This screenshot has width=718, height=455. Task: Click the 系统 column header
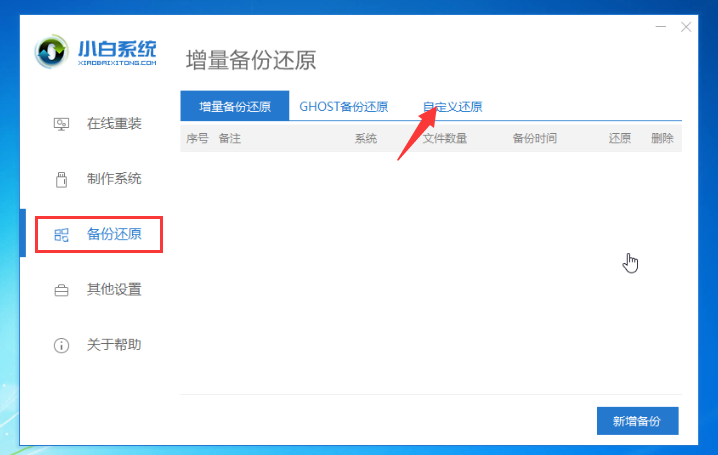pos(366,138)
